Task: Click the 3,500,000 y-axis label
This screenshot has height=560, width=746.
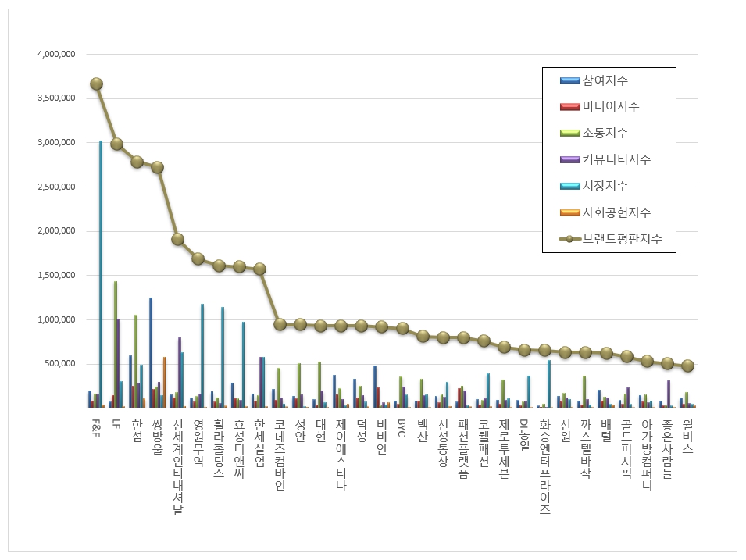Action: click(x=56, y=98)
